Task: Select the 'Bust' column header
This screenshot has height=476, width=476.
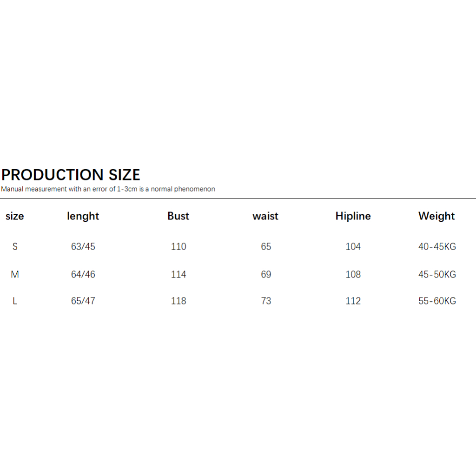Action: (x=178, y=216)
